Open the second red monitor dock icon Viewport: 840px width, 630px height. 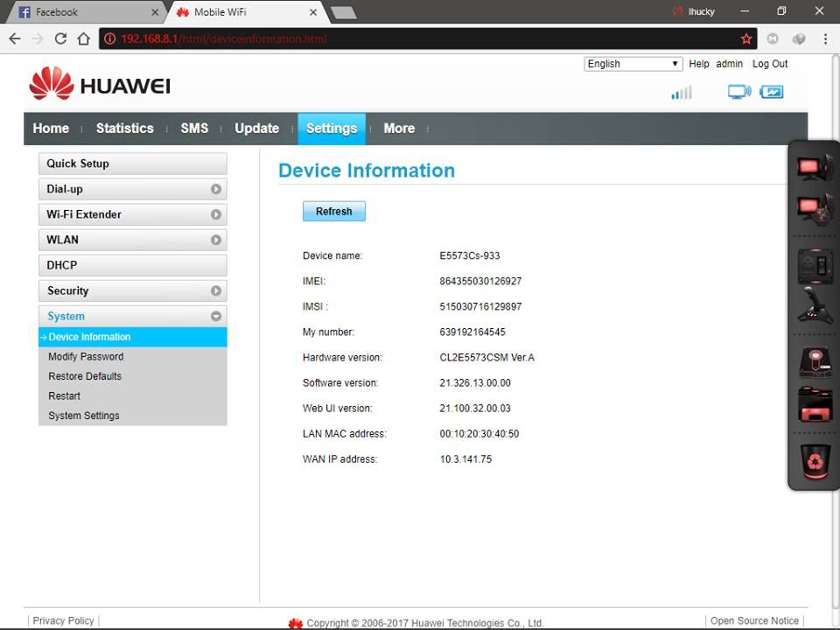[x=815, y=208]
